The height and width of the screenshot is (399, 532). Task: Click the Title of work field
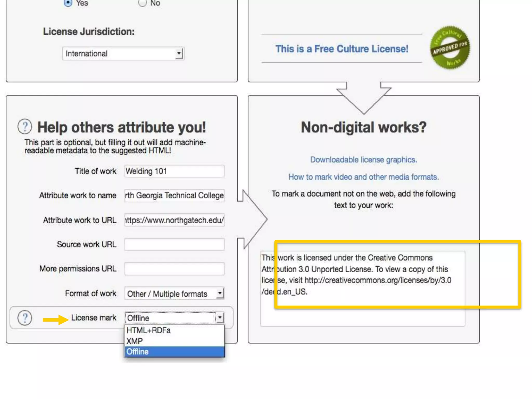point(174,171)
